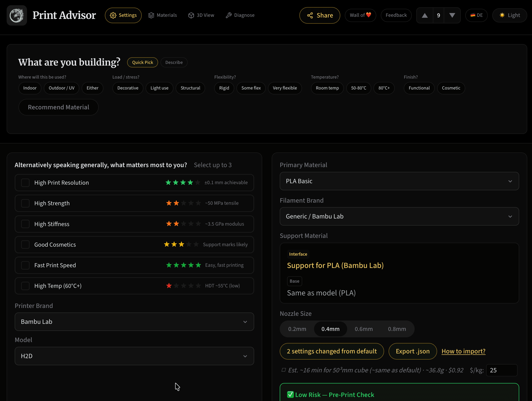Click the share network icon

(x=310, y=15)
